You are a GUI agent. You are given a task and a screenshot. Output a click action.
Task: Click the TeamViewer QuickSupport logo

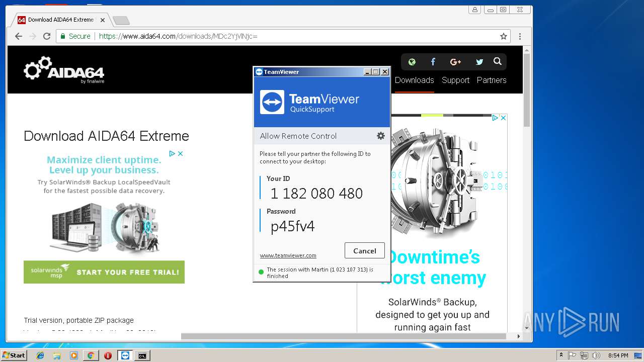309,102
